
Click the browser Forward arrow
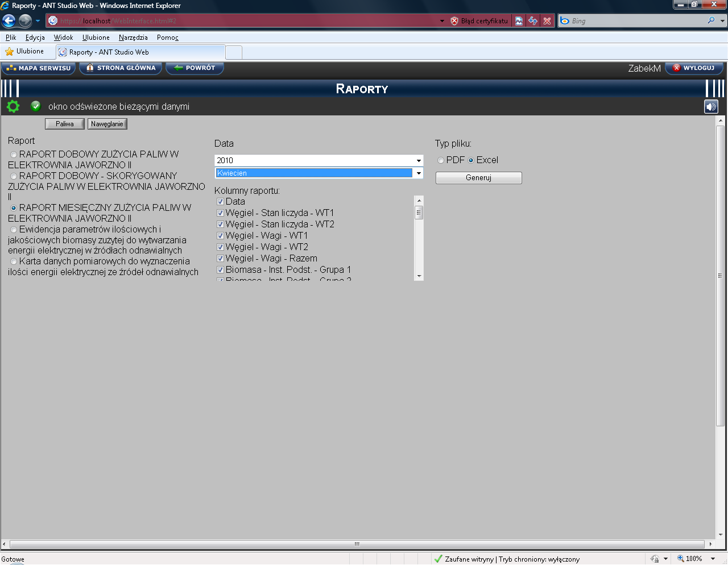(25, 21)
